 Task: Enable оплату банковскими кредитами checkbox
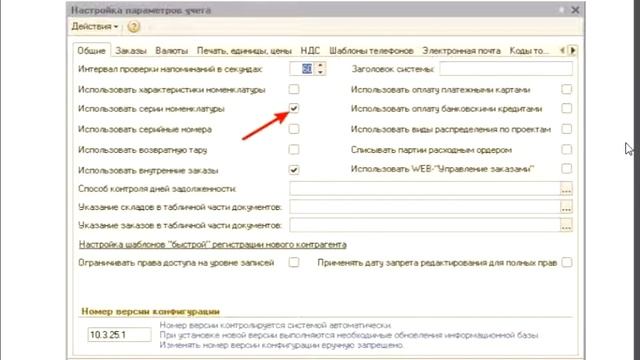tap(567, 108)
